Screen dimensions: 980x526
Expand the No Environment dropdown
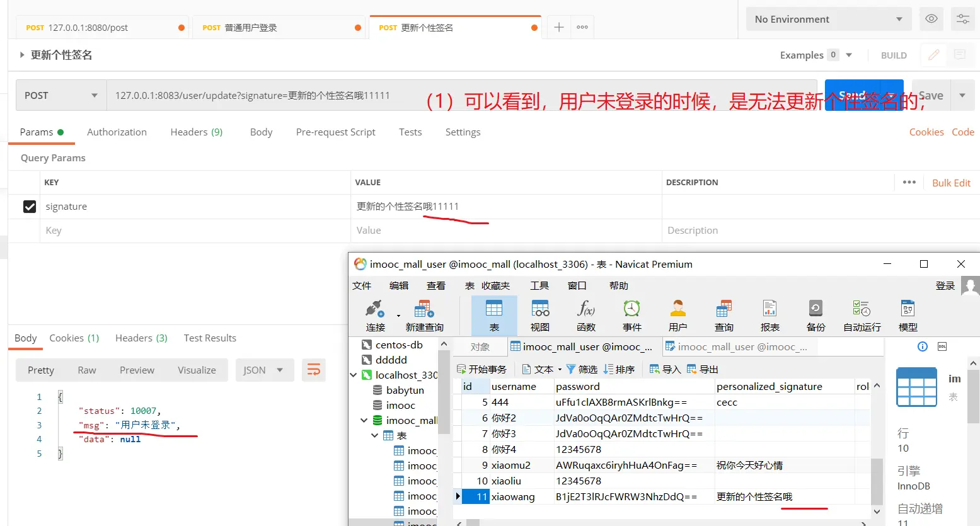[828, 19]
